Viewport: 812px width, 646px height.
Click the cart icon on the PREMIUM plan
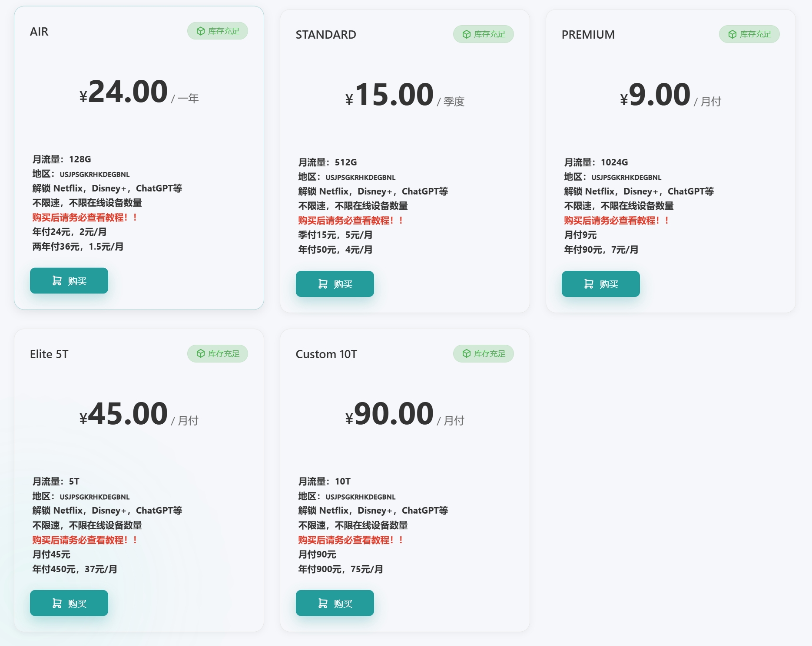point(589,284)
